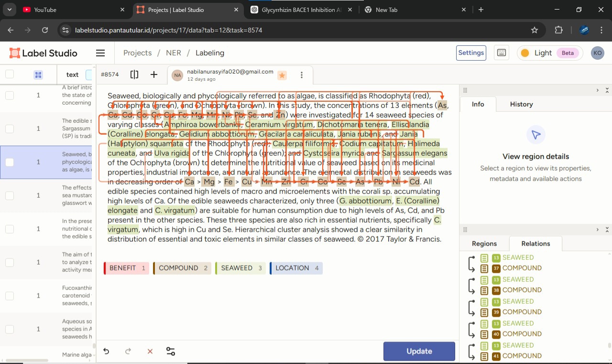This screenshot has width=612, height=364.
Task: Toggle the Light theme switch
Action: (x=550, y=53)
